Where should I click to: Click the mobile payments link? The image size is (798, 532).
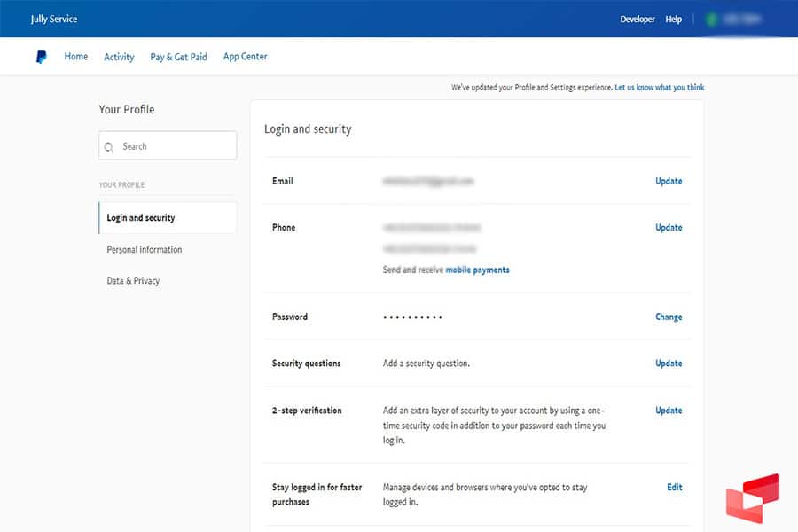pyautogui.click(x=477, y=270)
